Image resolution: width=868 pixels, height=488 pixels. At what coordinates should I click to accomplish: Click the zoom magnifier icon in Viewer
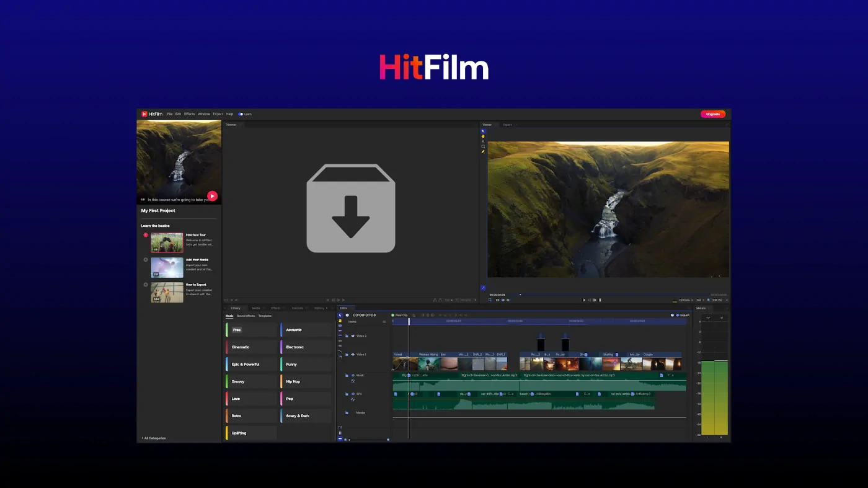[709, 300]
